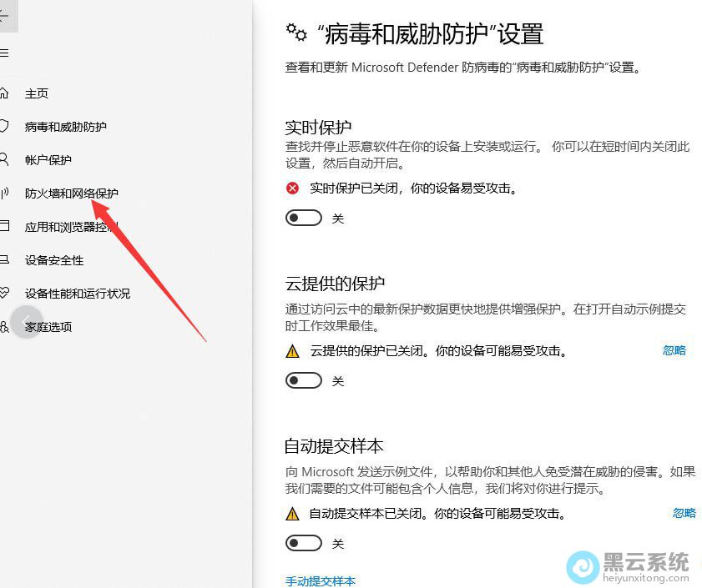
Task: Turn on the 实时保护 toggle
Action: click(x=304, y=218)
